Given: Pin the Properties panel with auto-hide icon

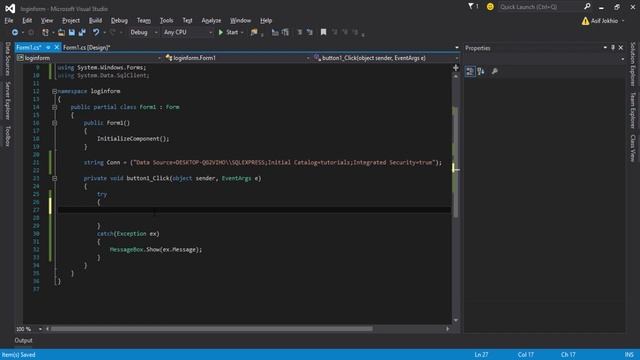Looking at the screenshot, I should (613, 48).
